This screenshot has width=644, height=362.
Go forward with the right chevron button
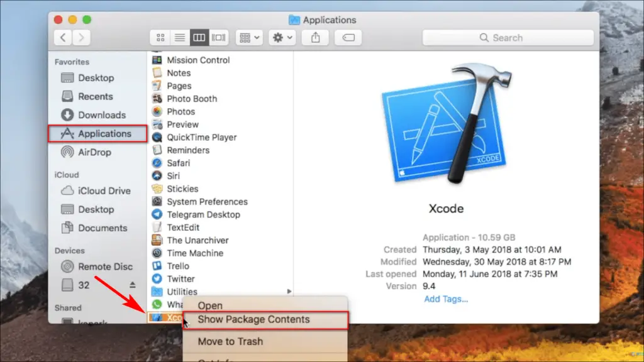(x=81, y=38)
